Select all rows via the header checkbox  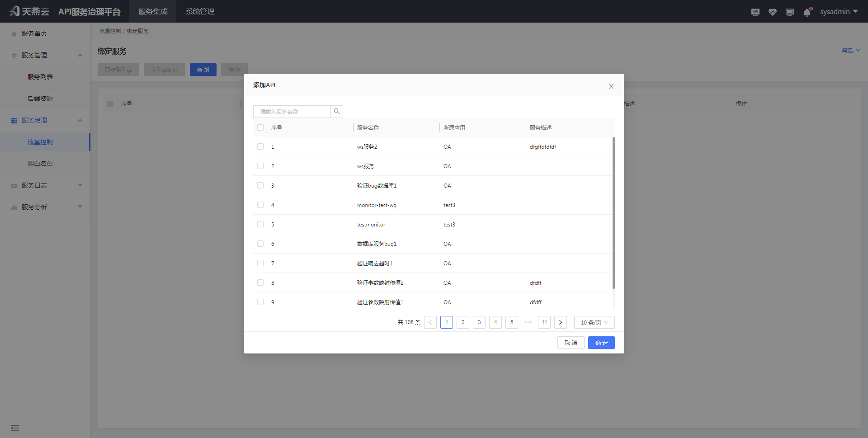(x=260, y=127)
